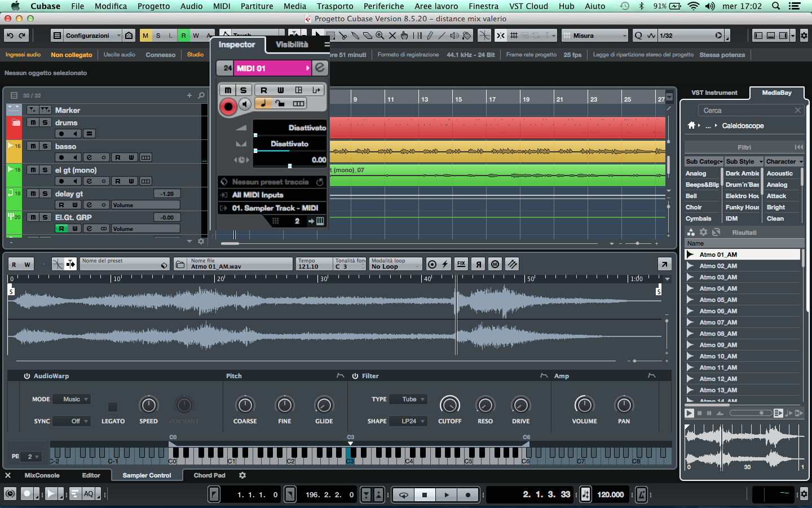This screenshot has width=812, height=508.
Task: Click the sampler monophonic M icon
Action: point(495,264)
